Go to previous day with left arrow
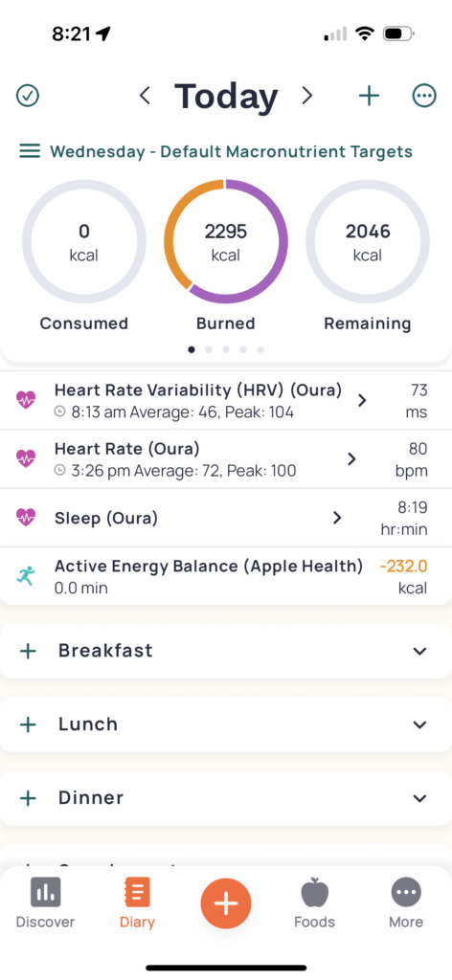Viewport: 452px width, 980px height. (x=145, y=96)
